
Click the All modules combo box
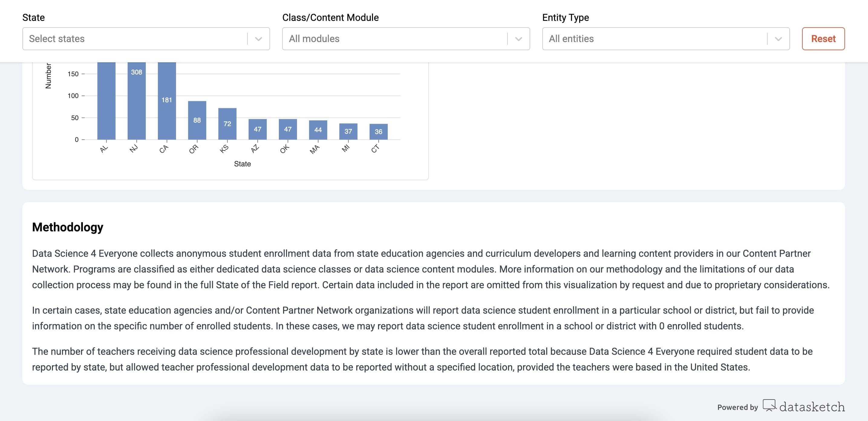(x=394, y=39)
